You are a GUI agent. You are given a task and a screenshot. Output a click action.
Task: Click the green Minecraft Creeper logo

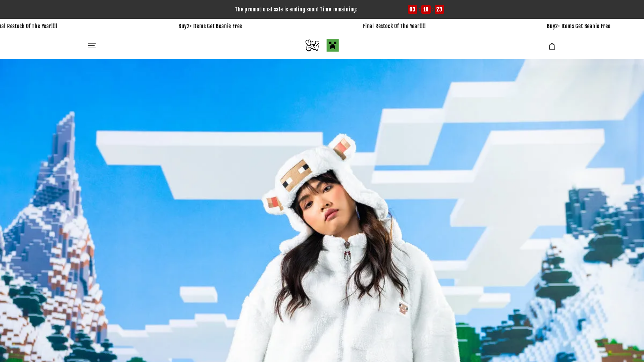332,45
